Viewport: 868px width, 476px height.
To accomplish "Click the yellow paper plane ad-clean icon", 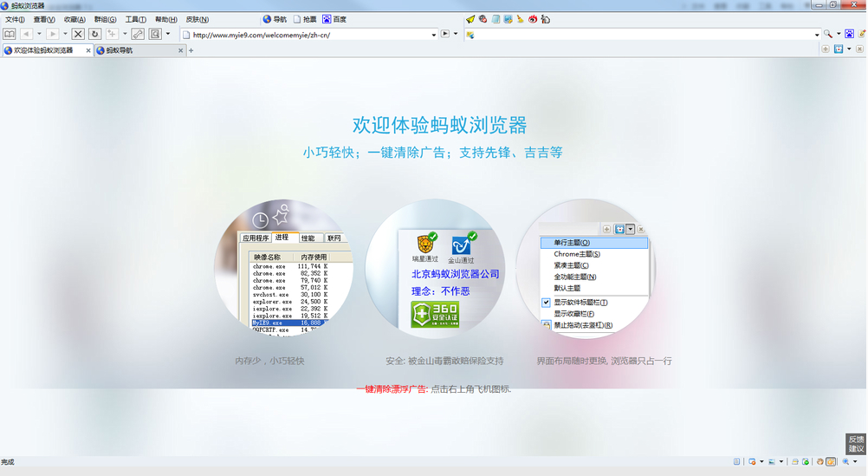I will [x=470, y=19].
